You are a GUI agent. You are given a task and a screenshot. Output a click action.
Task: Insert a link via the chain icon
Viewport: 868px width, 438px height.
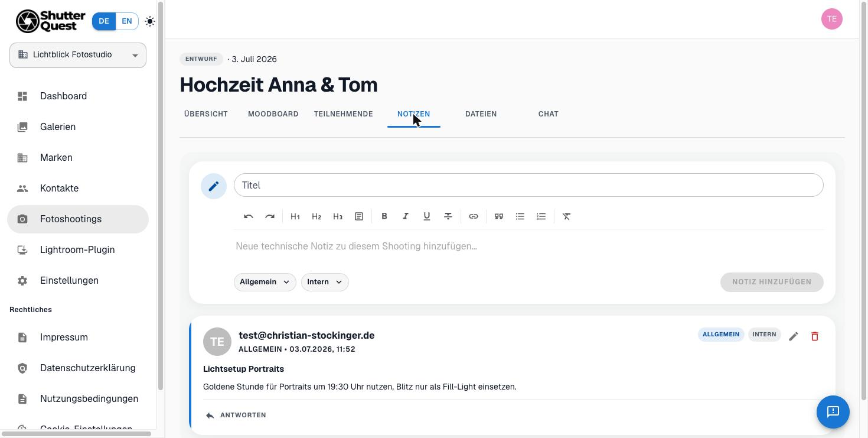pyautogui.click(x=474, y=216)
